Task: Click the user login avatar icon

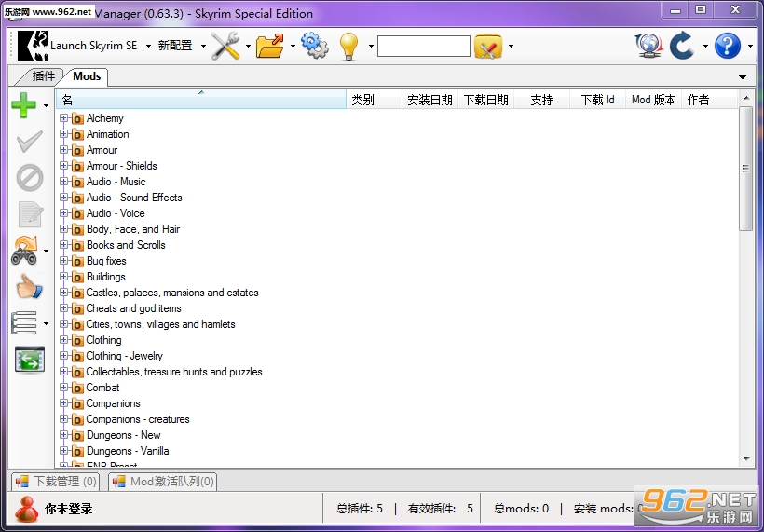Action: (x=27, y=509)
